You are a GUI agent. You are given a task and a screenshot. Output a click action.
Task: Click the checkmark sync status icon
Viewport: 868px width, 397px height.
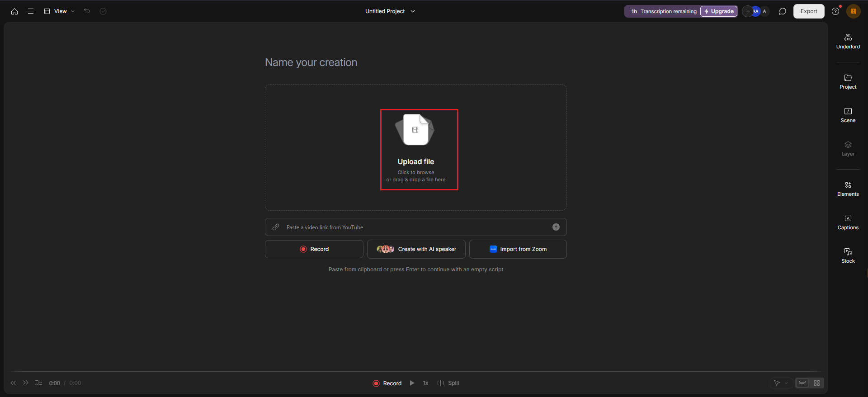pyautogui.click(x=103, y=11)
